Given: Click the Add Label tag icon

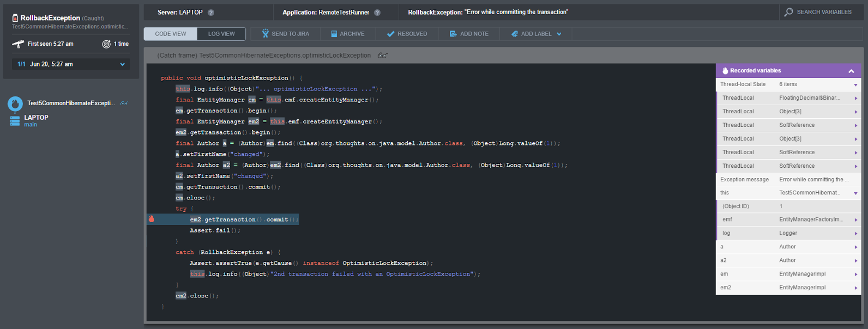Looking at the screenshot, I should (x=514, y=34).
